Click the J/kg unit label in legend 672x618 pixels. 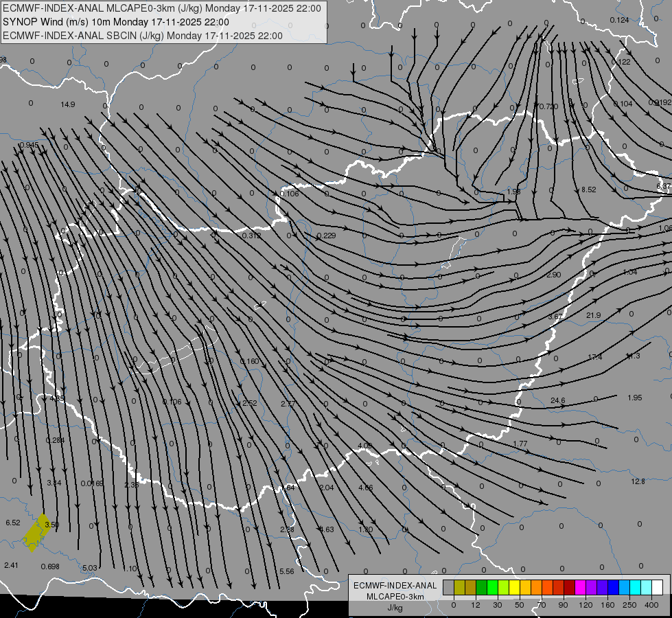(395, 607)
